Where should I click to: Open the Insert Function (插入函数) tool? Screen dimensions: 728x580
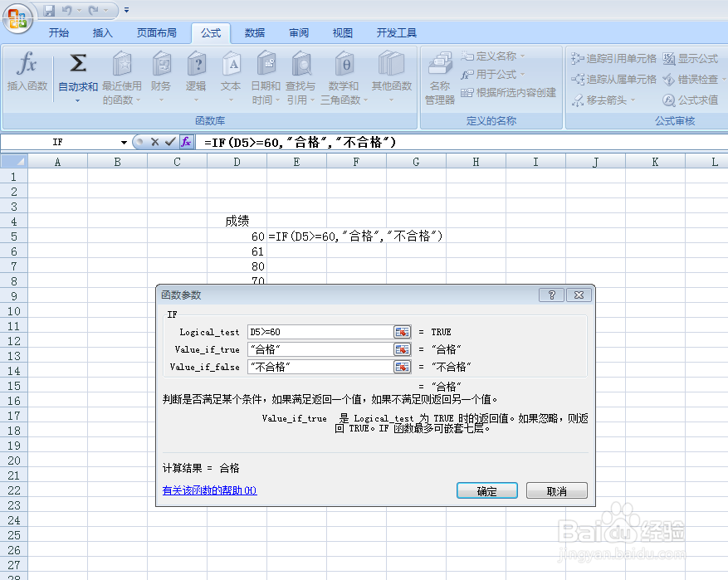pyautogui.click(x=27, y=75)
